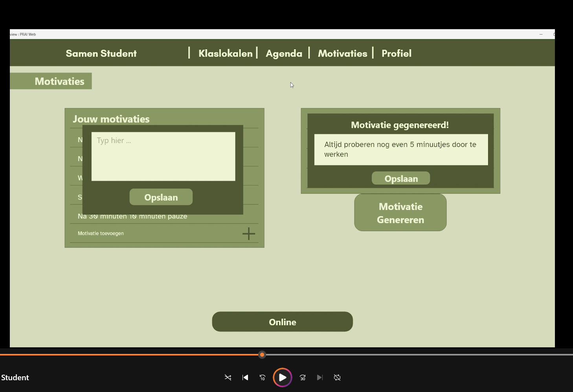Screen dimensions: 573x392
Task: Go to the Agenda page
Action: [284, 53]
